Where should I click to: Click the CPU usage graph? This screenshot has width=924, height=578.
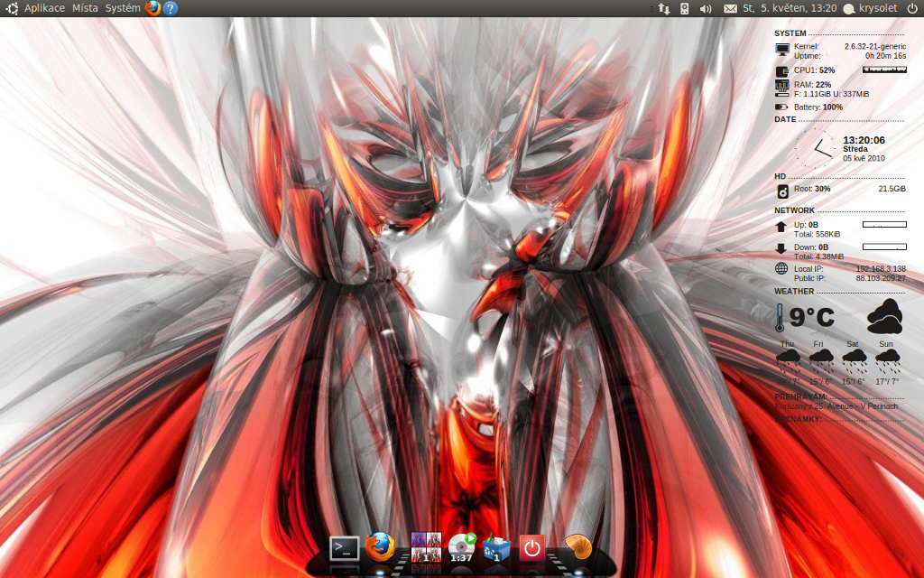coord(884,70)
